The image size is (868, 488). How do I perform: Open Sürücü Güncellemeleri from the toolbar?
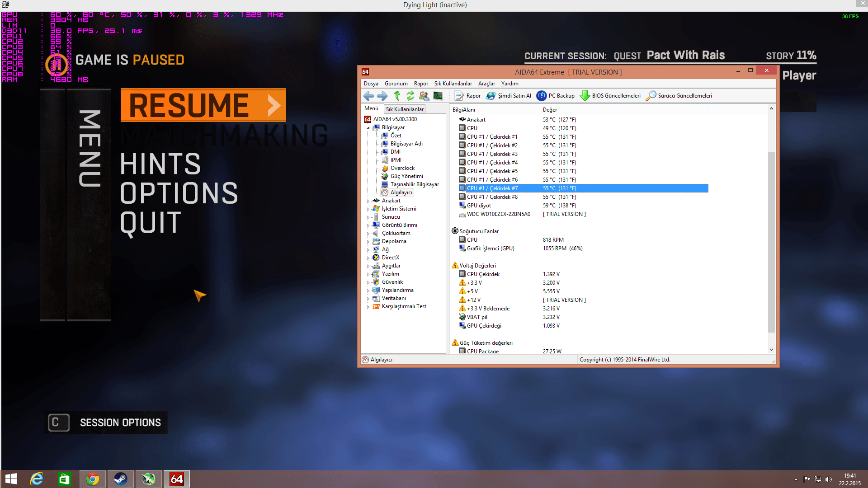pyautogui.click(x=679, y=96)
